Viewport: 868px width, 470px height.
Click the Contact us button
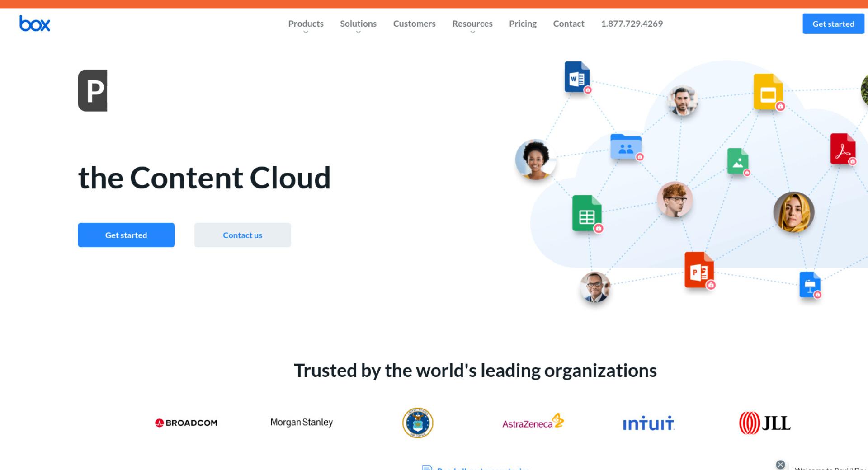point(242,235)
